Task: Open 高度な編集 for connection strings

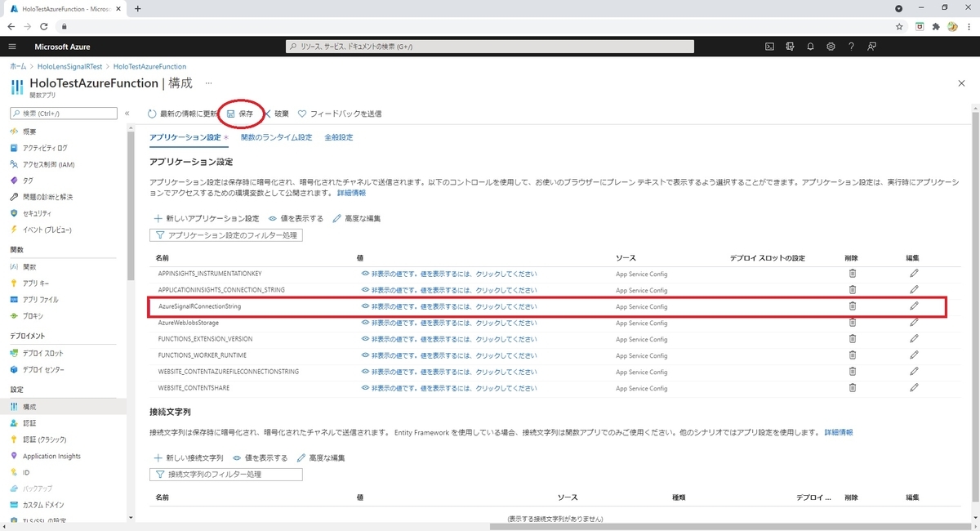Action: (321, 458)
